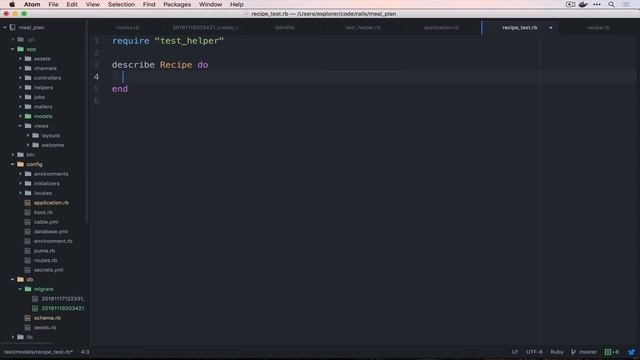
Task: Open the Window menu
Action: [x=210, y=4]
